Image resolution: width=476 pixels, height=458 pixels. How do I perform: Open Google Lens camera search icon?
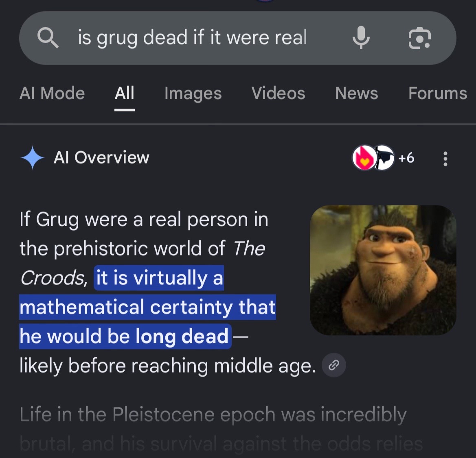click(x=419, y=38)
